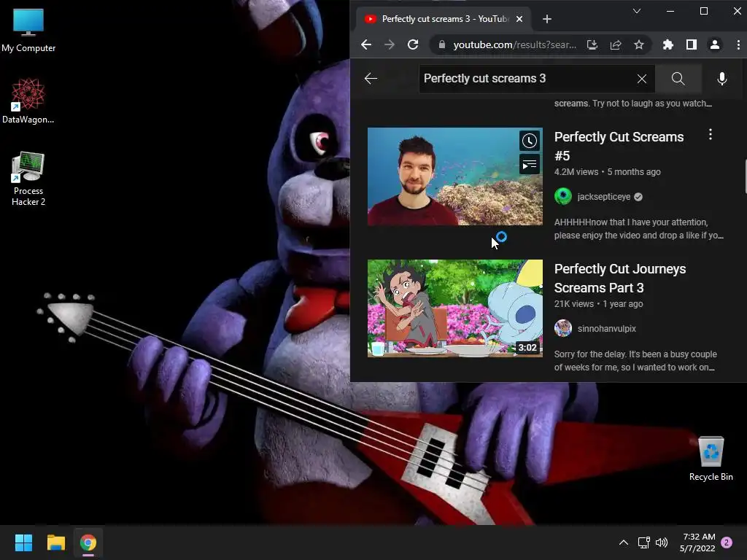The width and height of the screenshot is (747, 560).
Task: Open Perfectly Cut Screams #5 thumbnail
Action: [x=455, y=176]
